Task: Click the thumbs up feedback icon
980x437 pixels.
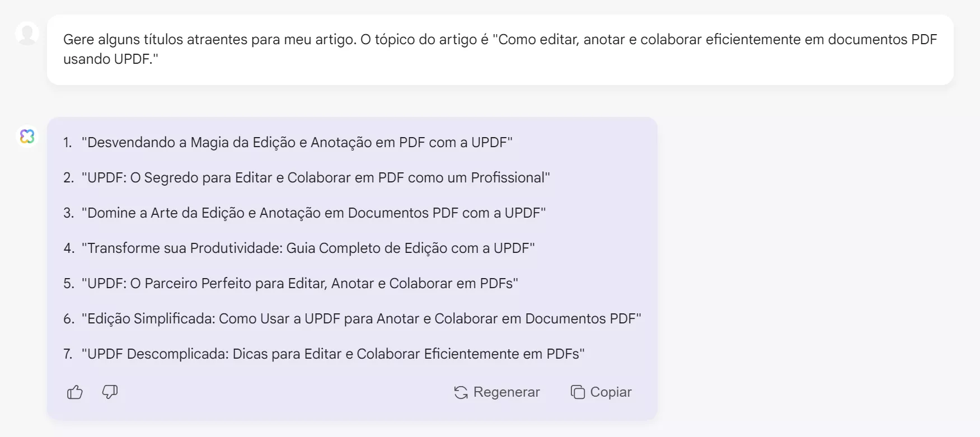Action: (74, 392)
